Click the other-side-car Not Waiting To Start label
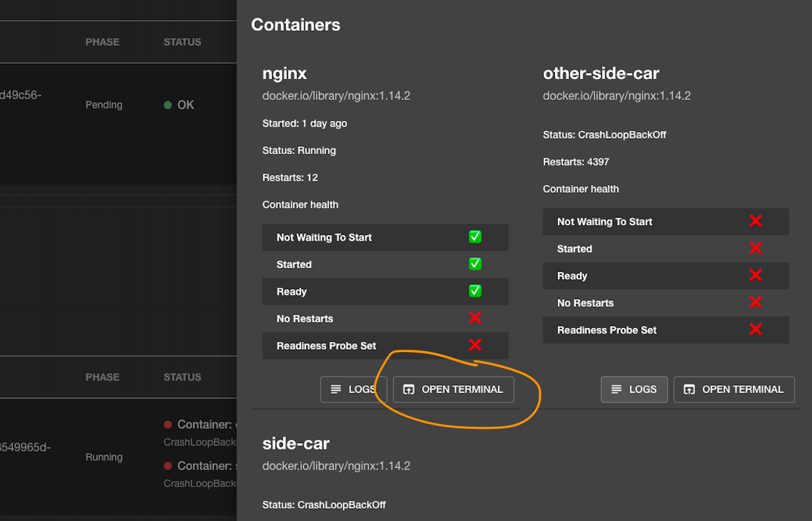 pos(605,222)
